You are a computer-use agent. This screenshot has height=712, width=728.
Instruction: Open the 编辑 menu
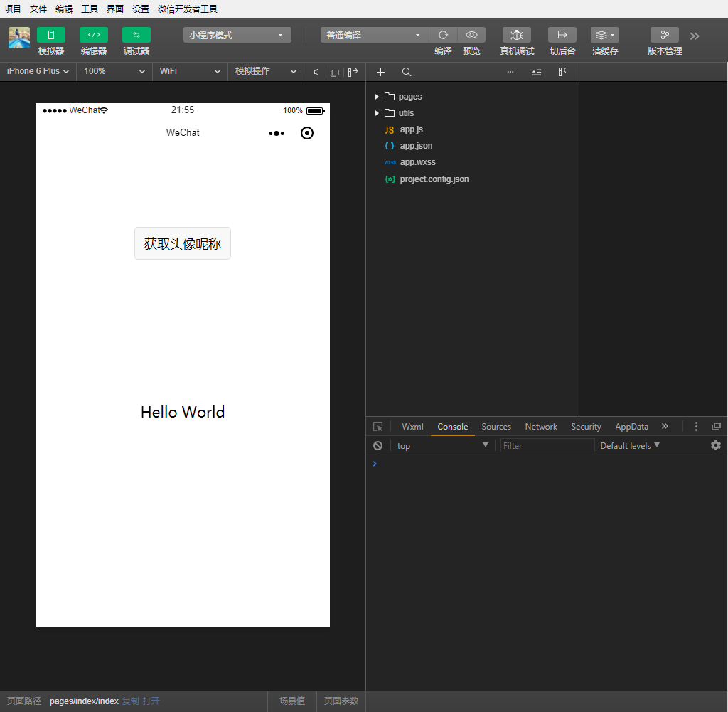pyautogui.click(x=63, y=9)
